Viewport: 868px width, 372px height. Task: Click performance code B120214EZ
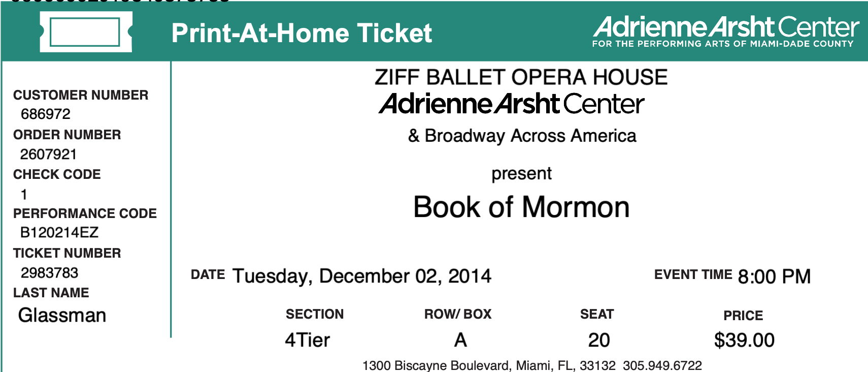coord(59,232)
